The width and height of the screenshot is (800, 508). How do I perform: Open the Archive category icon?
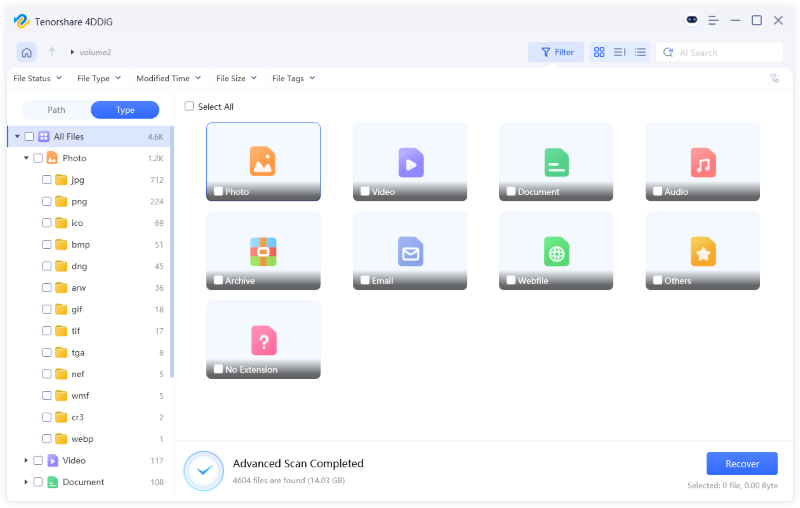(263, 251)
